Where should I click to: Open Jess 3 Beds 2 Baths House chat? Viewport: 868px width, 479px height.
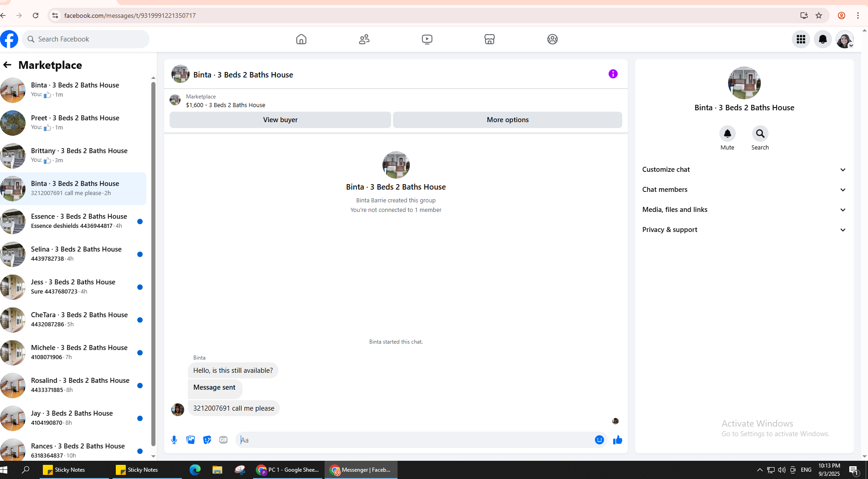tap(73, 287)
